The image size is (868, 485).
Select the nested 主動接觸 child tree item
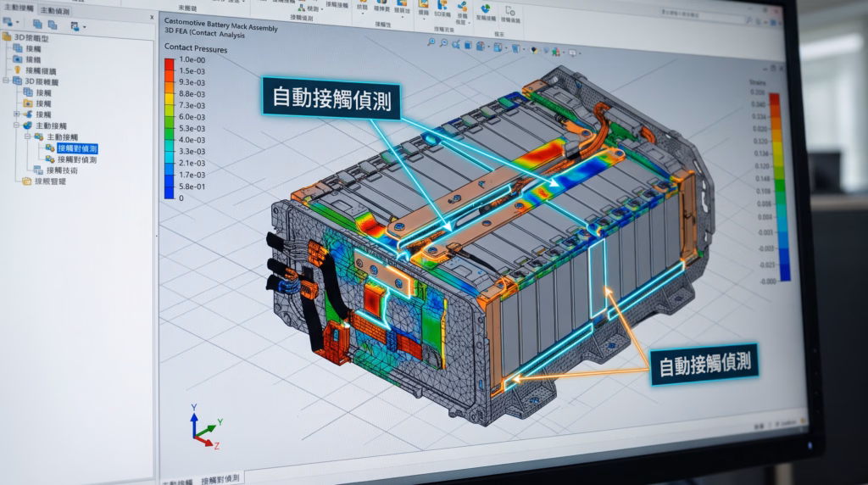pos(62,137)
